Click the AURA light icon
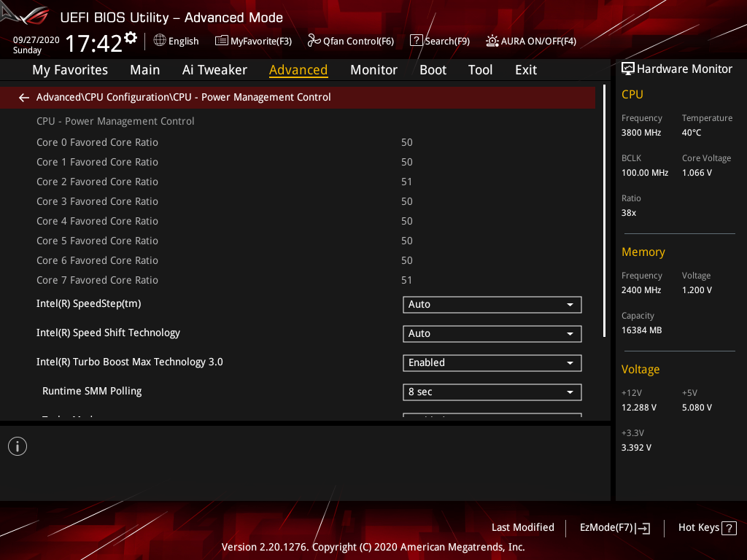This screenshot has width=747, height=560. [492, 41]
